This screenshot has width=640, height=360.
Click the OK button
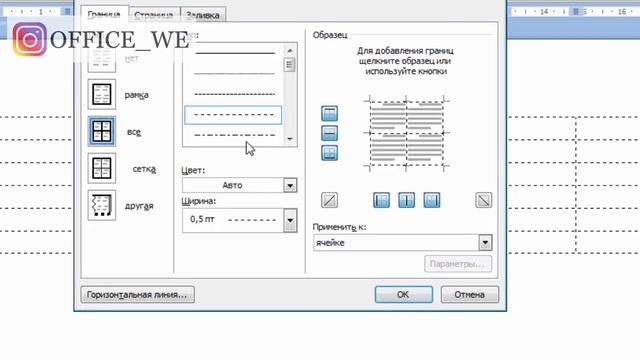tap(403, 294)
